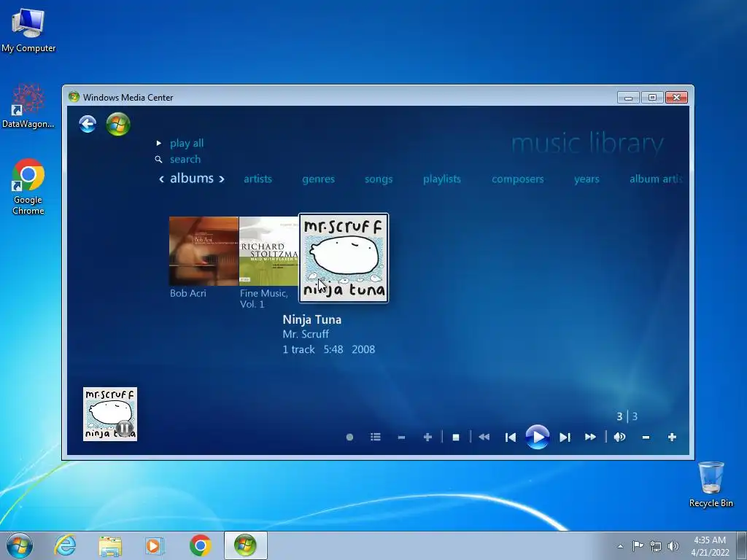Image resolution: width=747 pixels, height=560 pixels.
Task: Click the Fine Music, Vol. 1 label
Action: pyautogui.click(x=264, y=298)
